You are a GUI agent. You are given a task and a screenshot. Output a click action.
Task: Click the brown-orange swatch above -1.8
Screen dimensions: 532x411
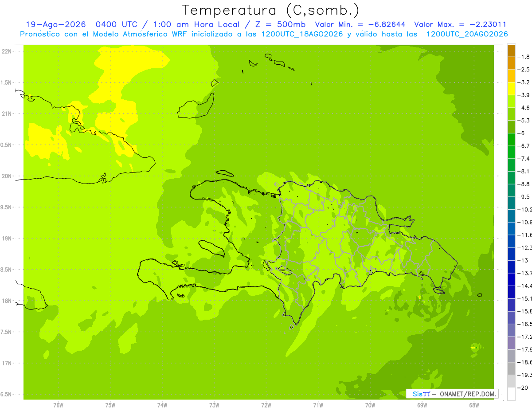[511, 51]
